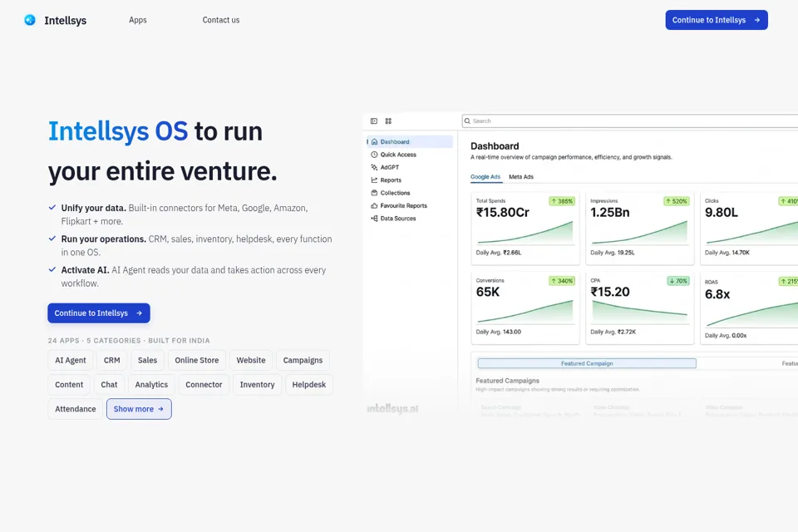Select the CRM app chip
The image size is (798, 532).
(x=112, y=360)
